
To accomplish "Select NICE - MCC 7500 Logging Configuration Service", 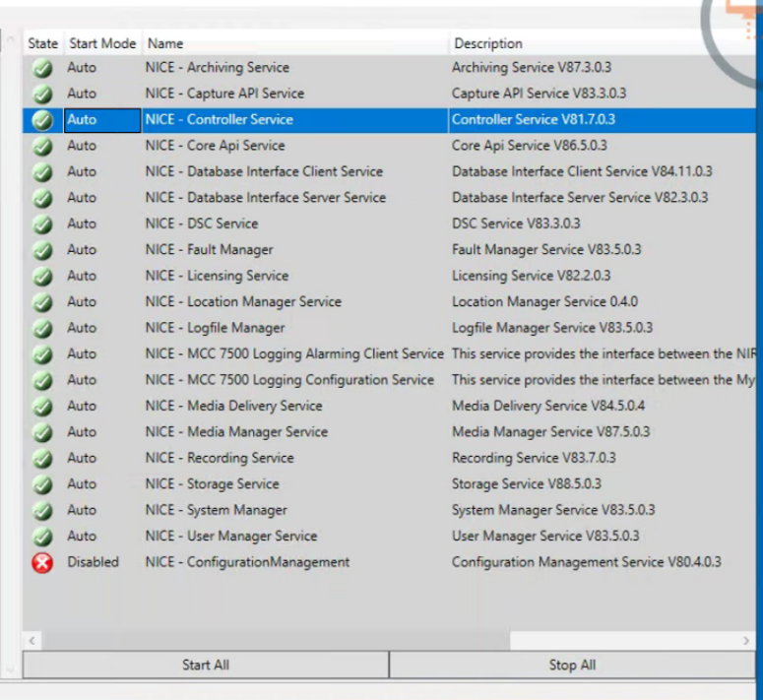I will coord(290,380).
